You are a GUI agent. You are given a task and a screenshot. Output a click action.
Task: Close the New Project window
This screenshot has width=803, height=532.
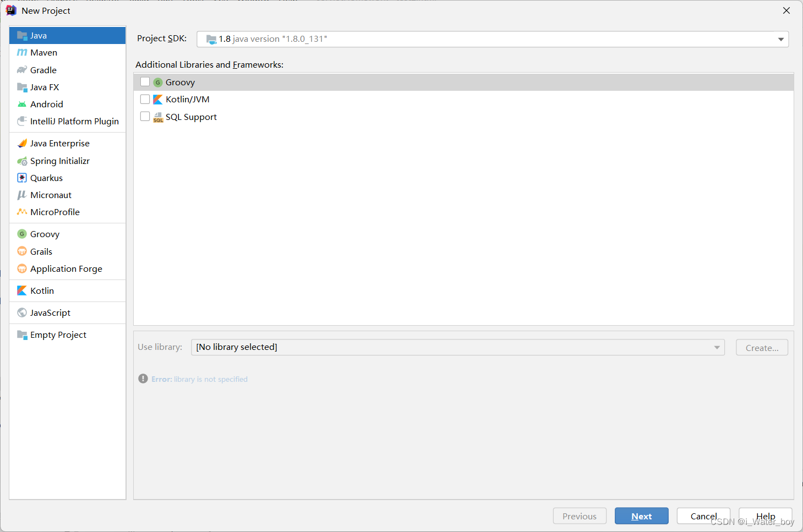(x=786, y=10)
